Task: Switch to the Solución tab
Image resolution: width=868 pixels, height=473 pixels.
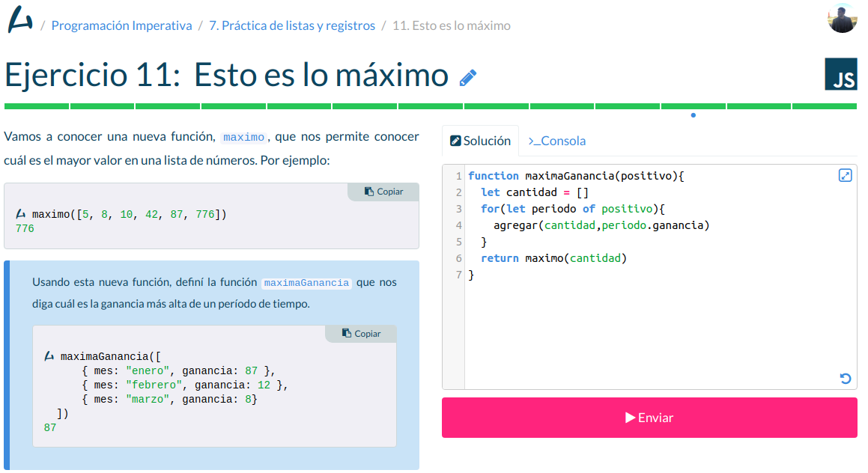Action: pyautogui.click(x=481, y=141)
